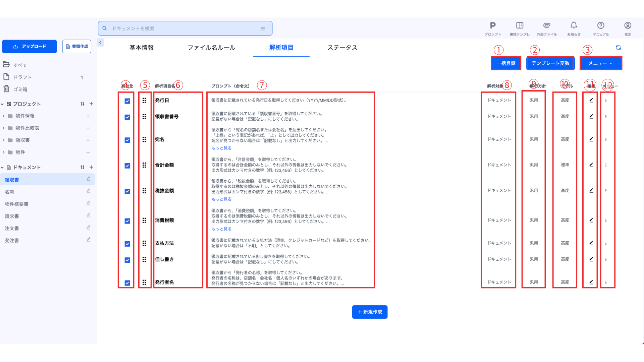
Task: Click the 新規作成 button
Action: [370, 312]
